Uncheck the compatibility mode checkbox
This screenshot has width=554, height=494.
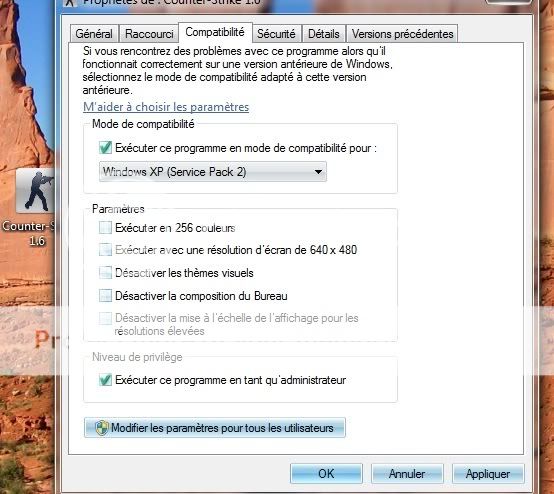[x=105, y=148]
